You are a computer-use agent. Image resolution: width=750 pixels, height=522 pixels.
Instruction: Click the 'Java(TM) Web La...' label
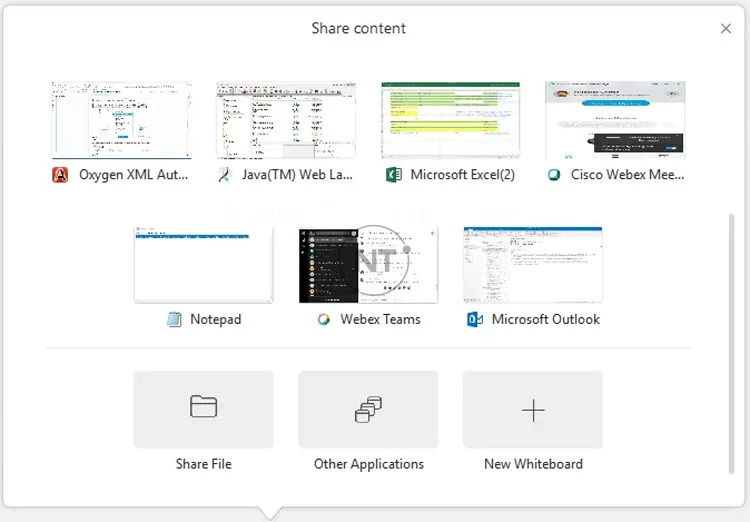click(297, 175)
